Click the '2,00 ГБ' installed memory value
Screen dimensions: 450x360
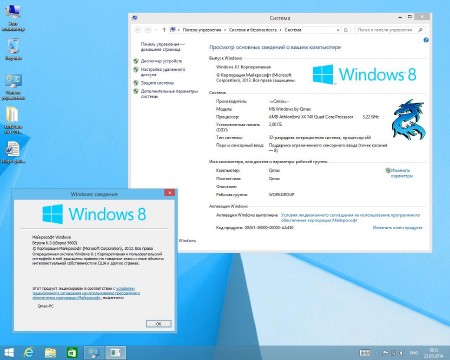click(275, 124)
